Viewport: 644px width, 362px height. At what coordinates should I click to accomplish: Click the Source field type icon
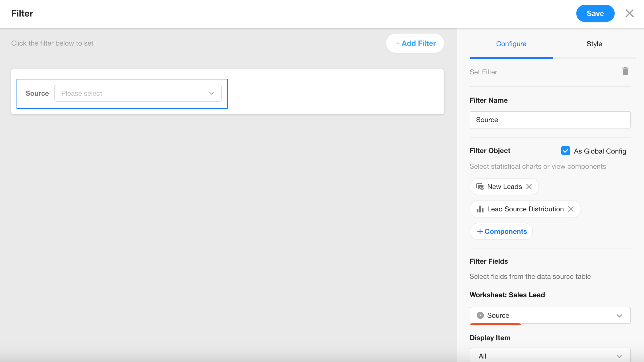(480, 315)
